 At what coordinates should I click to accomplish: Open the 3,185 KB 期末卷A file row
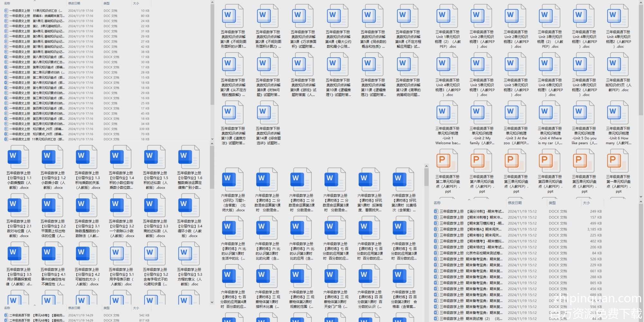point(470,229)
